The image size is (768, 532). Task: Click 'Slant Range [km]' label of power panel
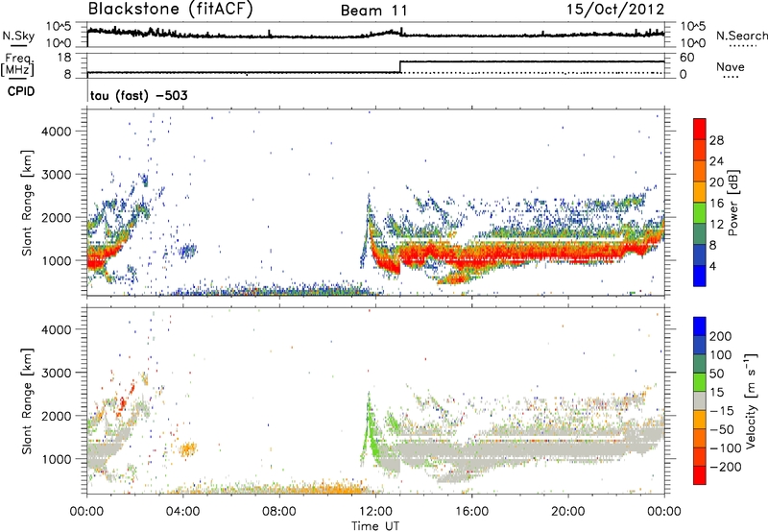[27, 203]
